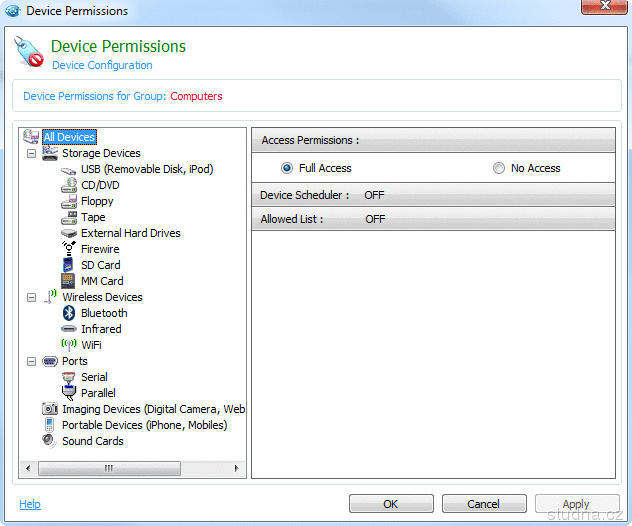This screenshot has width=632, height=526.
Task: Click the Bluetooth icon
Action: (69, 313)
